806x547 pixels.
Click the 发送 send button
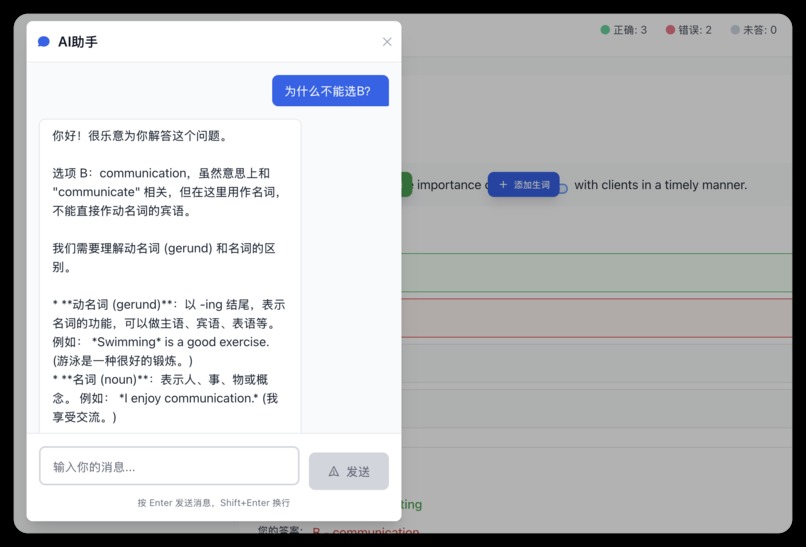tap(349, 471)
